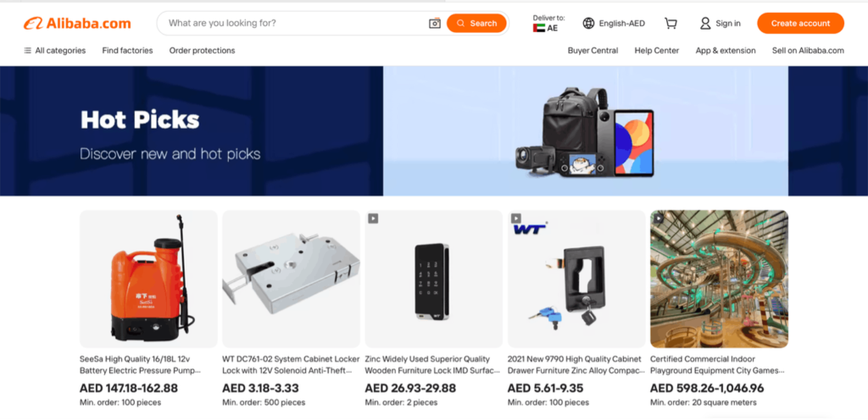Open the Deliver to AE country selector

coord(548,23)
